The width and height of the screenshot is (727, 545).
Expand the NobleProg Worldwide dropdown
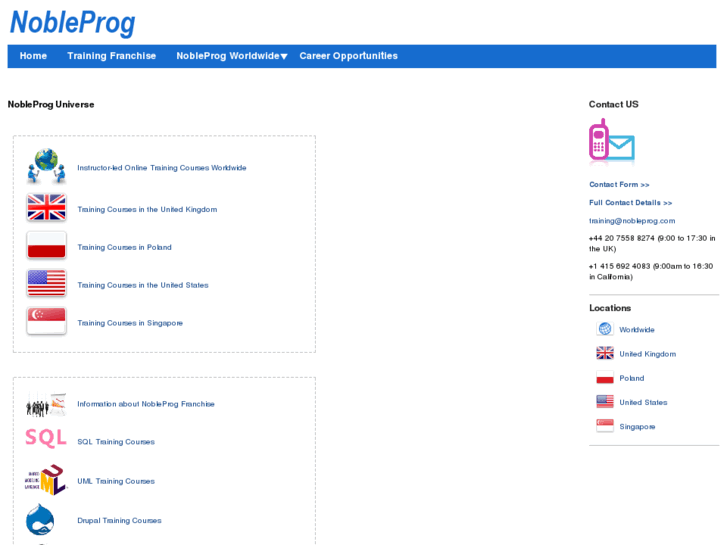pos(231,56)
